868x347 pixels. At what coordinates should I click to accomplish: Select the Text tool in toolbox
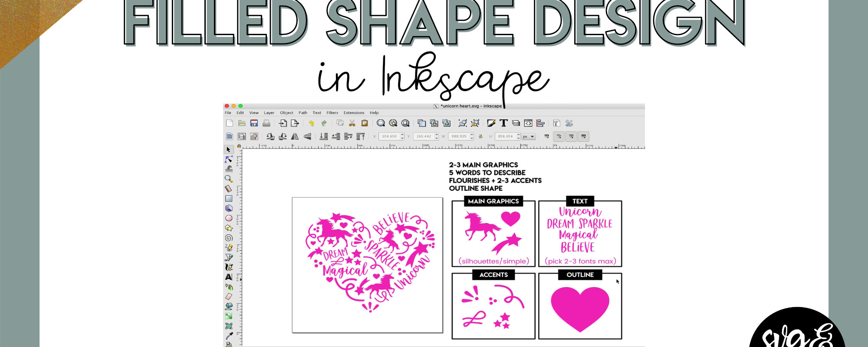click(229, 277)
